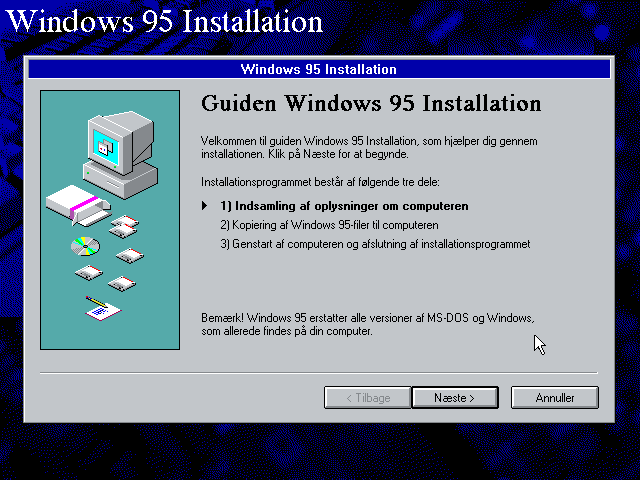Click the blue Windows 95 Installation title bar
This screenshot has width=640, height=480.
(x=319, y=69)
